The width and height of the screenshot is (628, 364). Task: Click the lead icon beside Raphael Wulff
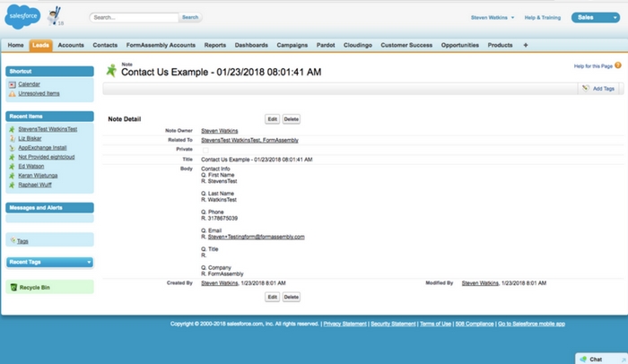[12, 185]
